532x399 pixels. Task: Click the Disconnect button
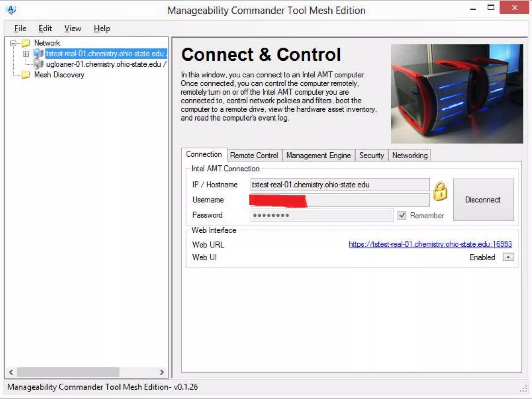(x=483, y=200)
